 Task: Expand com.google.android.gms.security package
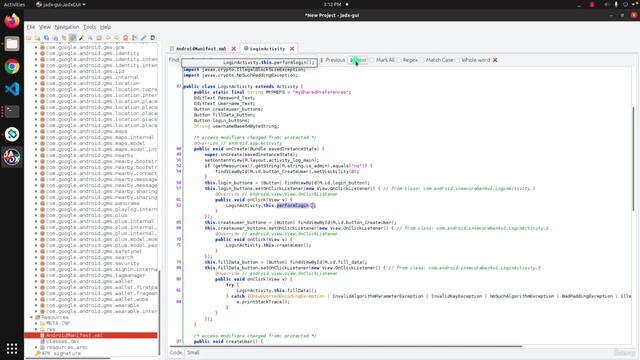[36, 263]
